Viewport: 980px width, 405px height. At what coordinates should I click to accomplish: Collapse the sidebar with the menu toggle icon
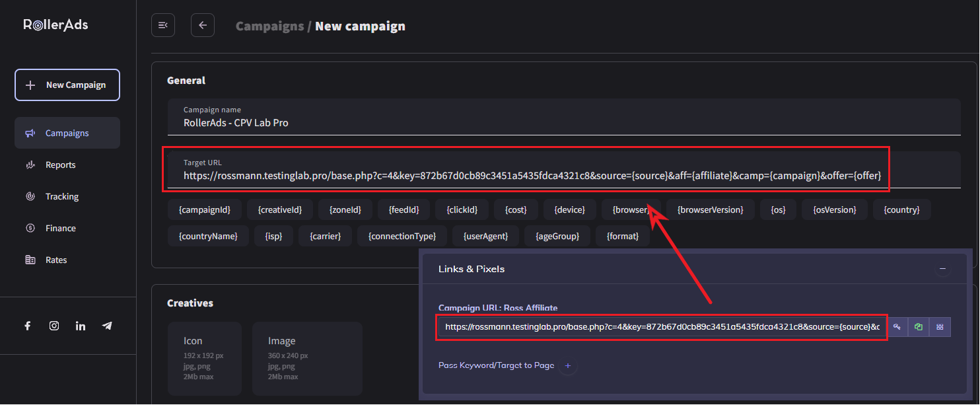(x=163, y=25)
